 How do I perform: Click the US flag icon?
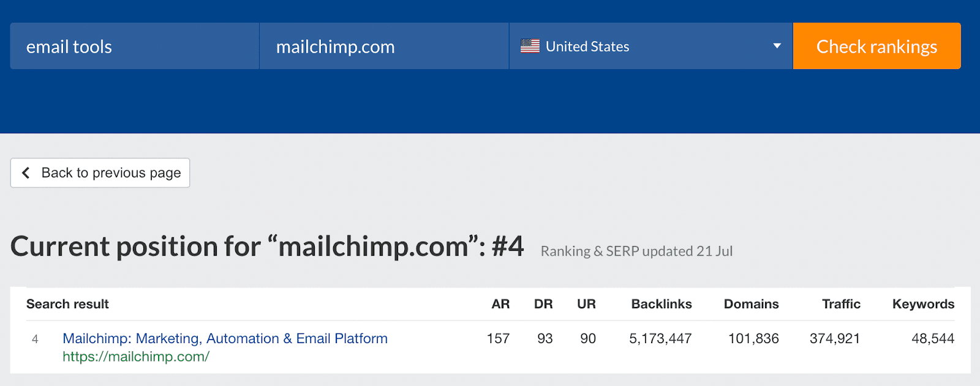tap(530, 46)
